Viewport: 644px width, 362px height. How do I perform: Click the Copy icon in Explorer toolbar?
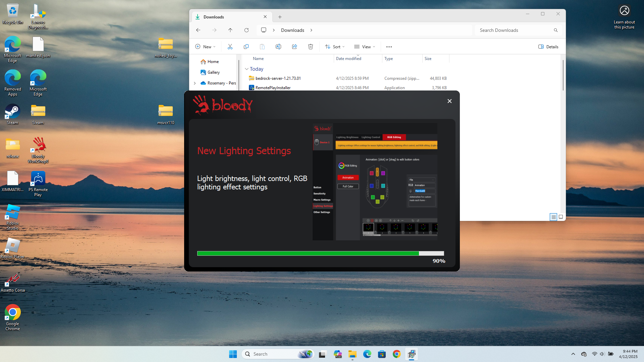point(246,47)
